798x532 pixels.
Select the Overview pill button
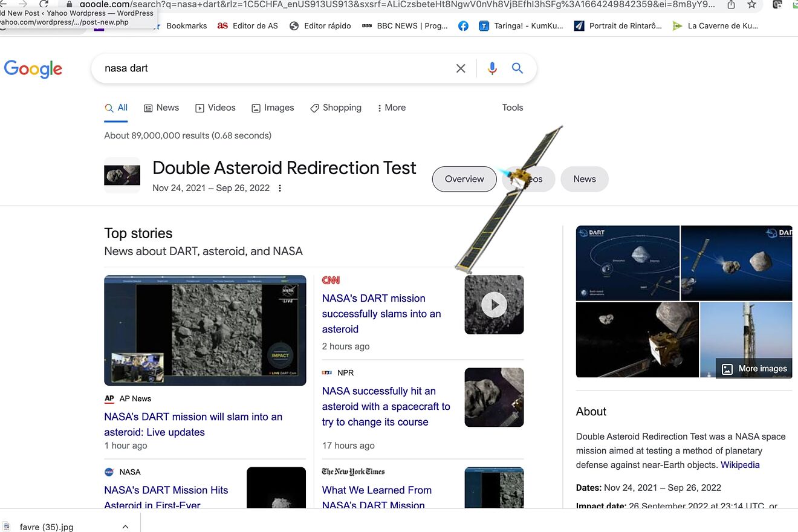point(464,179)
